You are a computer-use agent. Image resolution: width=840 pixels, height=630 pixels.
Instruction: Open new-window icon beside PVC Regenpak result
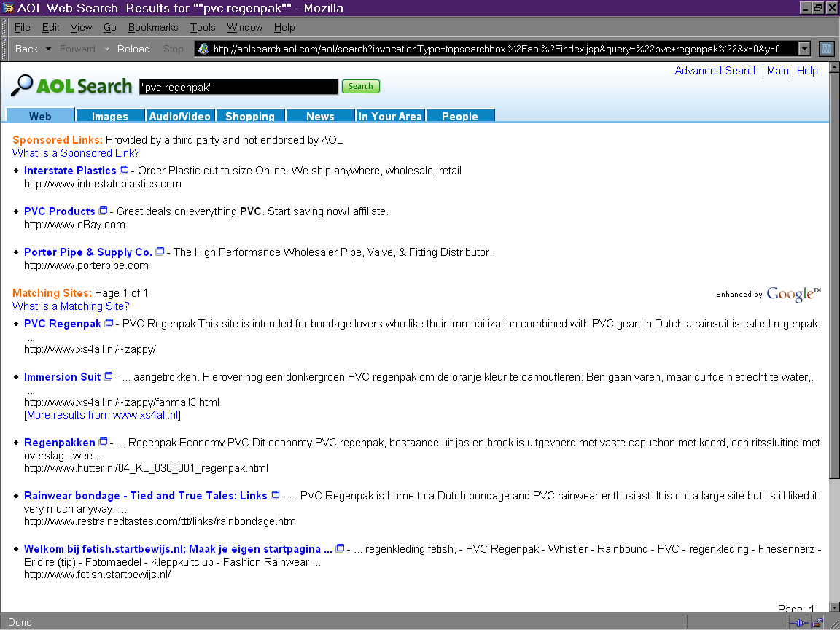tap(109, 323)
